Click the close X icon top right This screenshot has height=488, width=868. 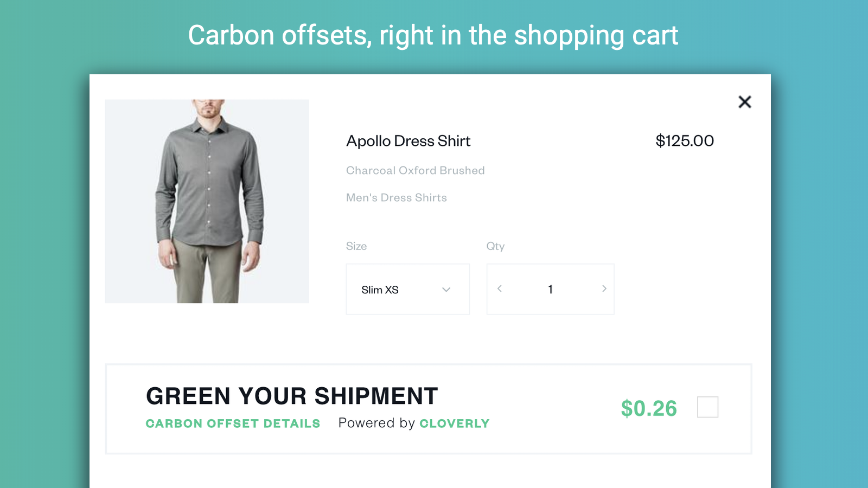coord(745,102)
